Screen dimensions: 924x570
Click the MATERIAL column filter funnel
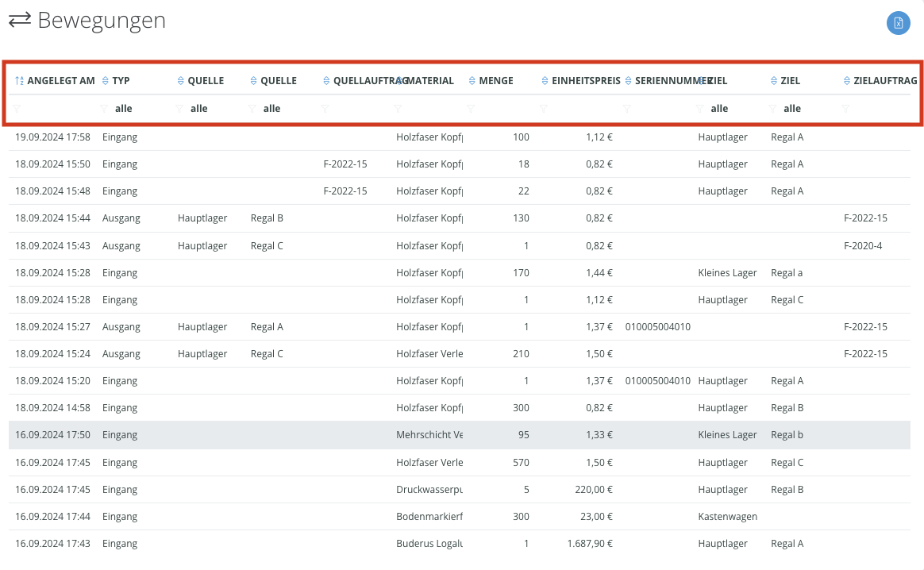(398, 109)
